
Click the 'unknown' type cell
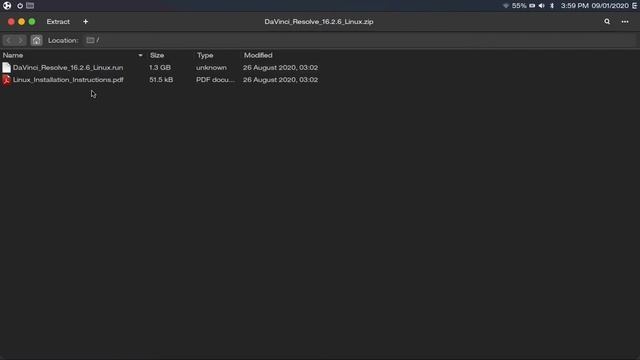(211, 67)
